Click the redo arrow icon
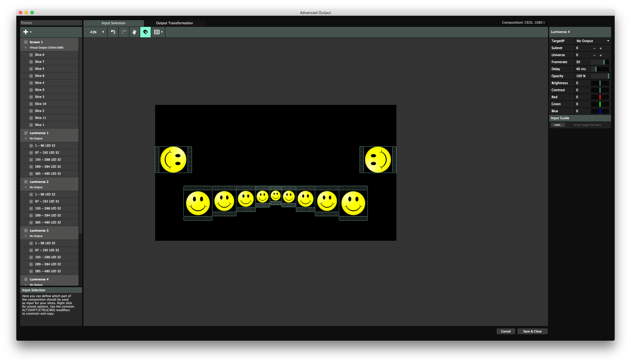 point(124,32)
